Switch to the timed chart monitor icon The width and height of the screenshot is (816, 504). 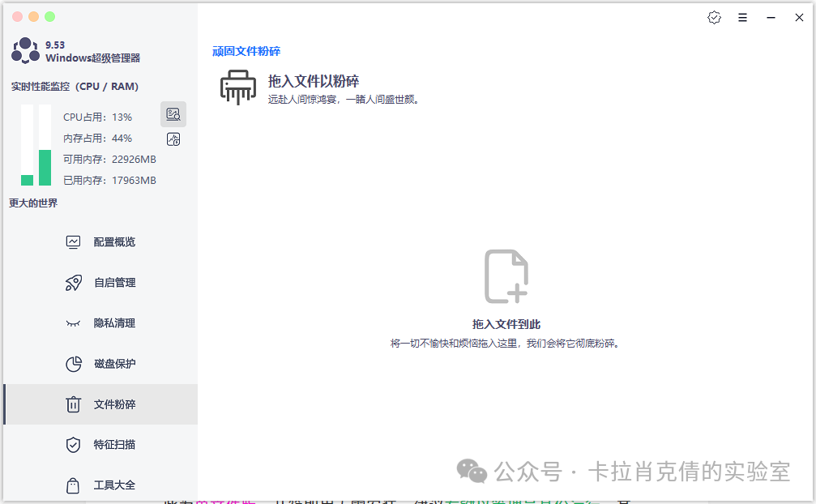click(173, 139)
